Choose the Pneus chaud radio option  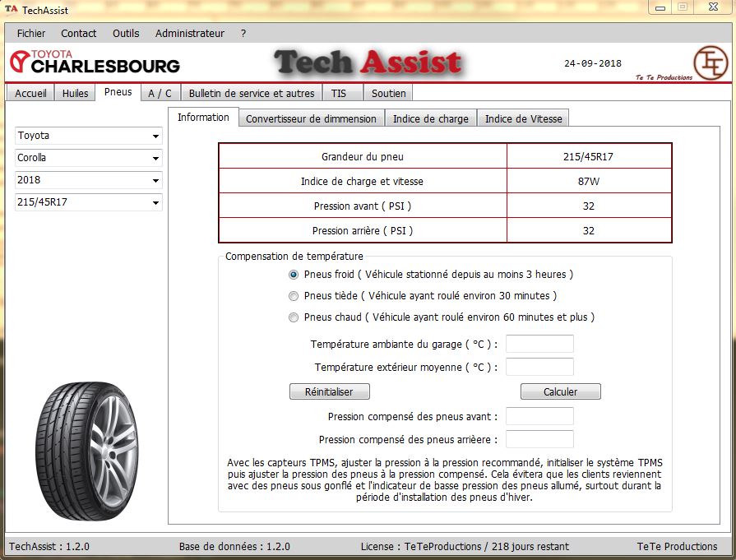pyautogui.click(x=294, y=317)
